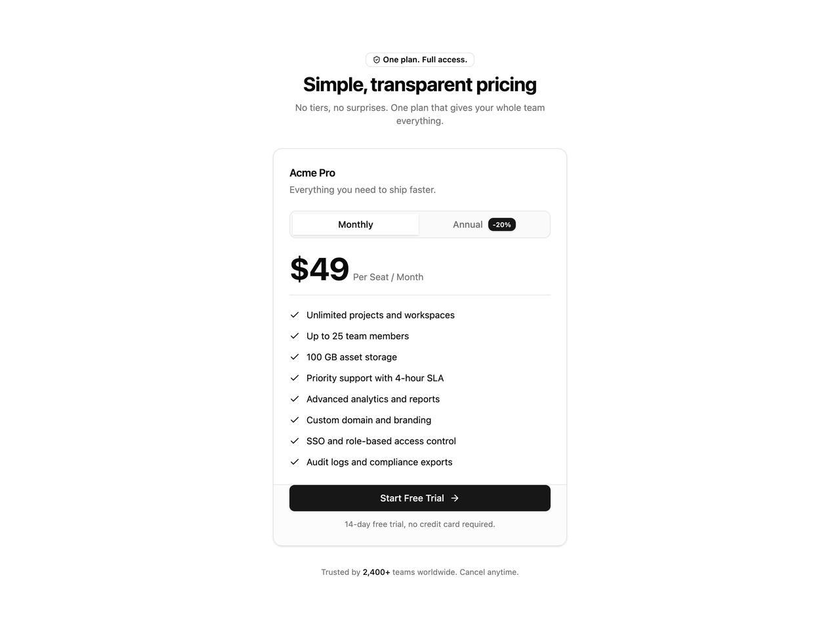Click arrow icon inside Start Free Trial button
Screen dimensions: 840x630
(455, 498)
